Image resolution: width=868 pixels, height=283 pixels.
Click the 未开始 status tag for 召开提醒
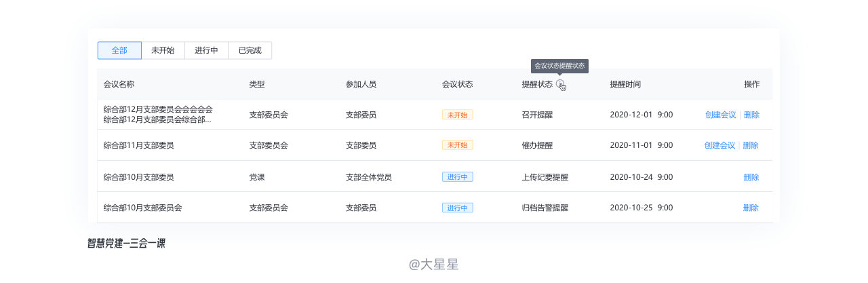[457, 115]
